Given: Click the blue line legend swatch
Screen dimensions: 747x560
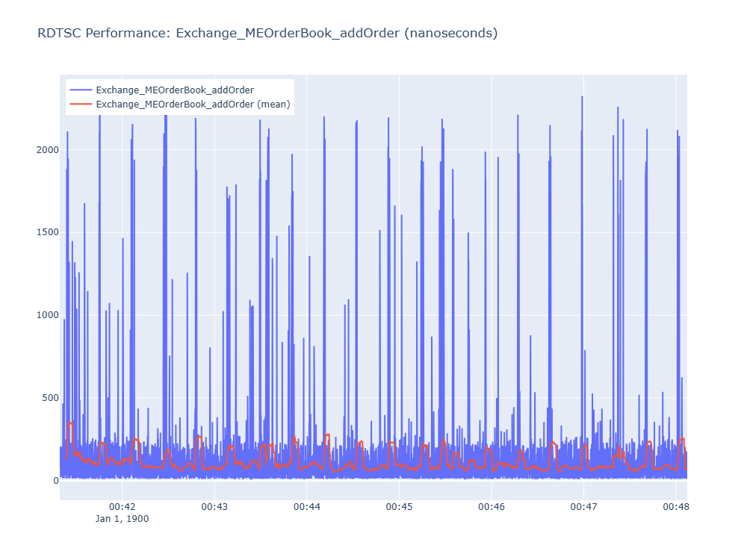Looking at the screenshot, I should [x=81, y=90].
